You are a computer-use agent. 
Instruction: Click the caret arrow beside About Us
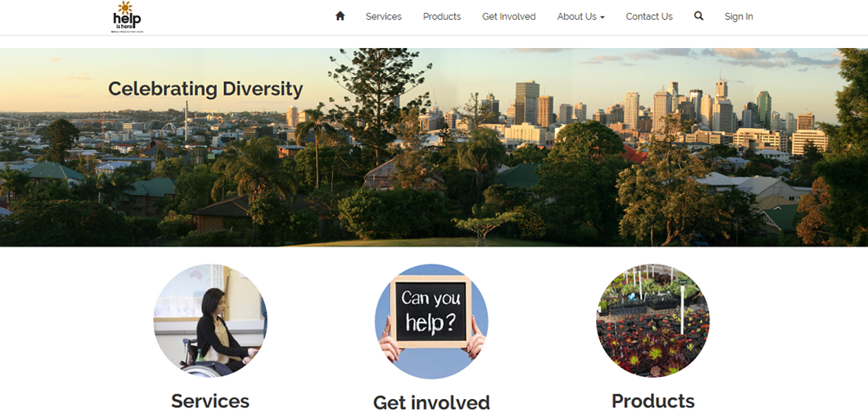pos(602,17)
